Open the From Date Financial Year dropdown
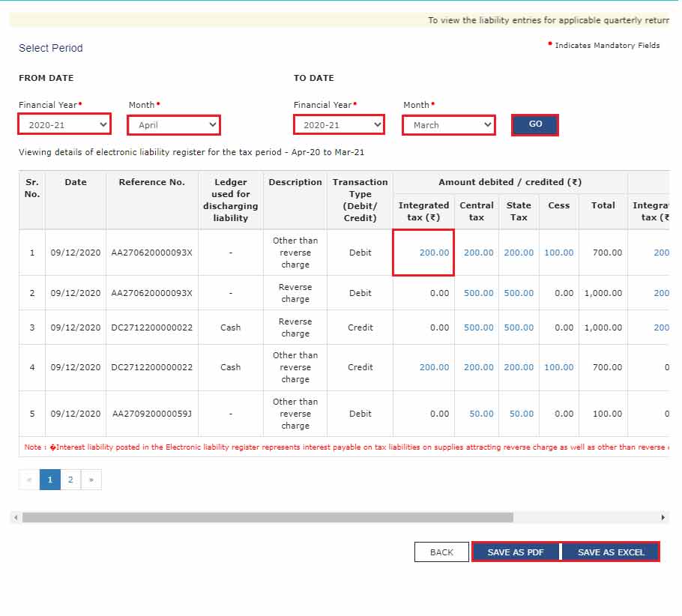Screen dimensions: 682x616 (65, 124)
